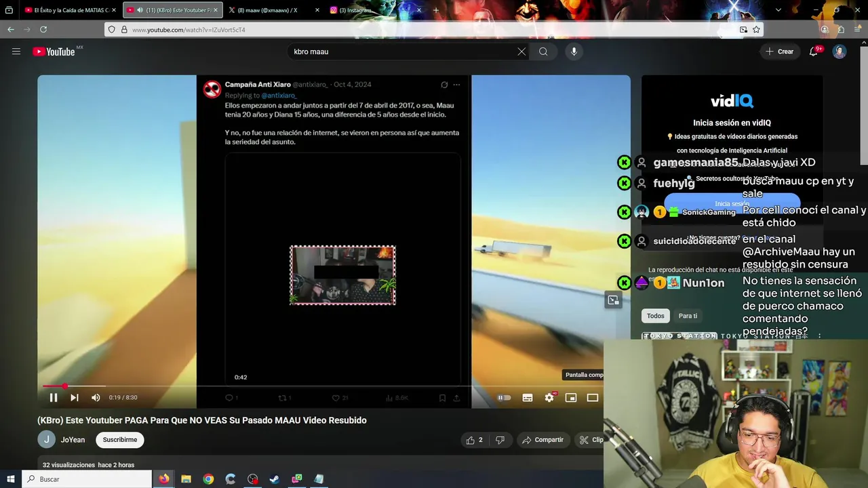
Task: Skip to the next video
Action: [x=75, y=398]
